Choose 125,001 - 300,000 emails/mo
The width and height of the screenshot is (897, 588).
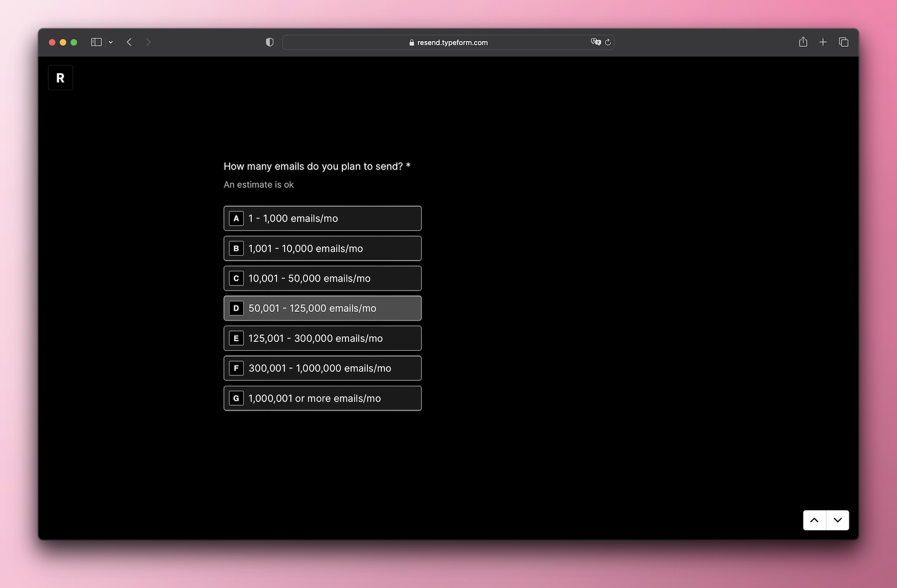pyautogui.click(x=322, y=338)
